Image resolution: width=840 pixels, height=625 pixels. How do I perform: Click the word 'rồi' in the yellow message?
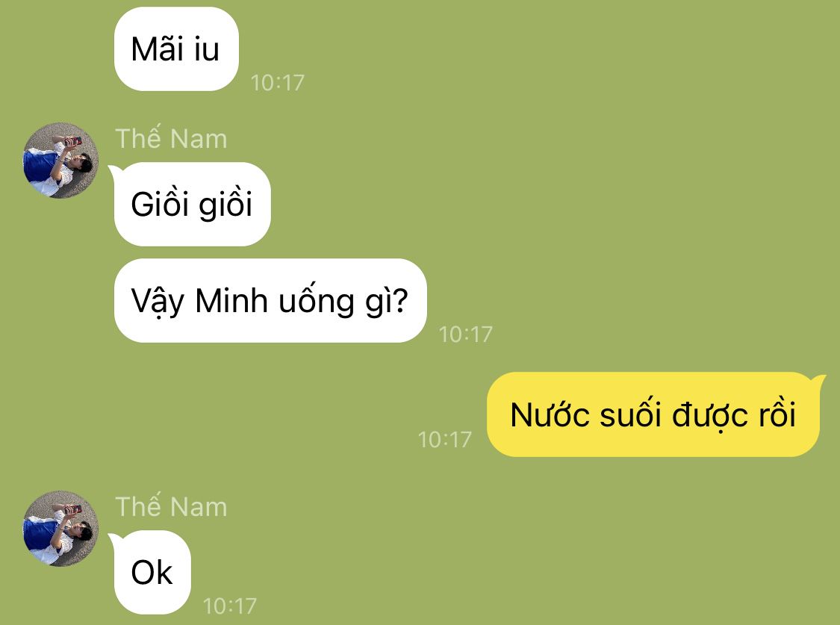click(x=777, y=414)
